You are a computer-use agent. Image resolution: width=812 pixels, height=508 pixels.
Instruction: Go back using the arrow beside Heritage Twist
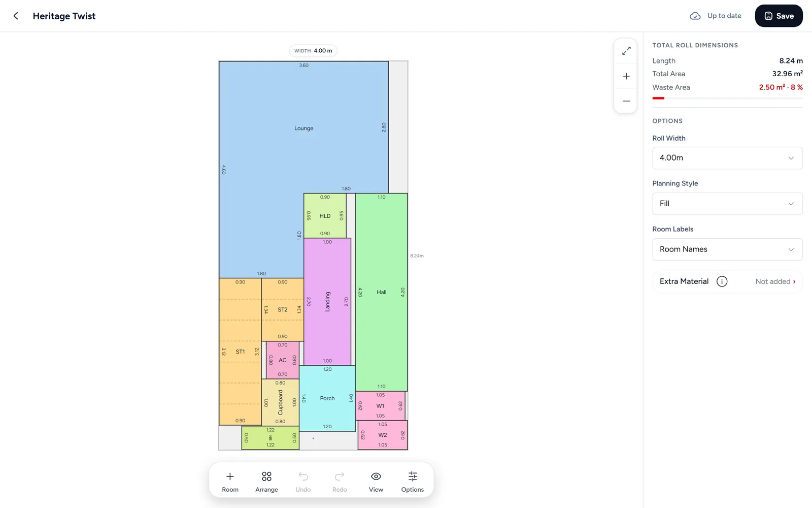pos(16,16)
